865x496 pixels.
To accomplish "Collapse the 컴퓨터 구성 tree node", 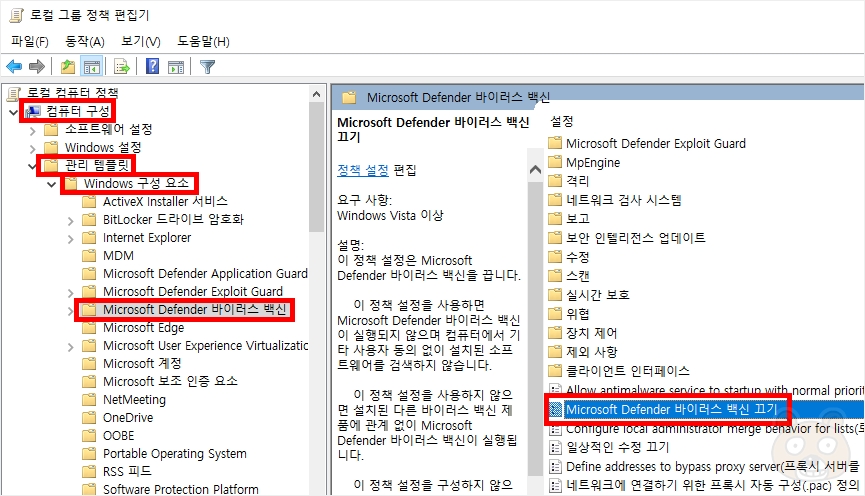I will tap(14, 112).
